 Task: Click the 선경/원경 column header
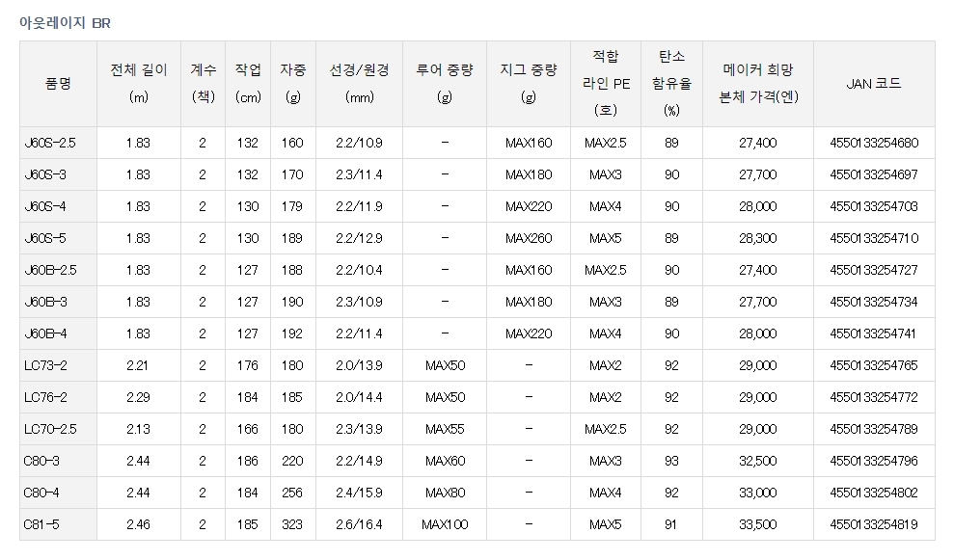[x=359, y=83]
